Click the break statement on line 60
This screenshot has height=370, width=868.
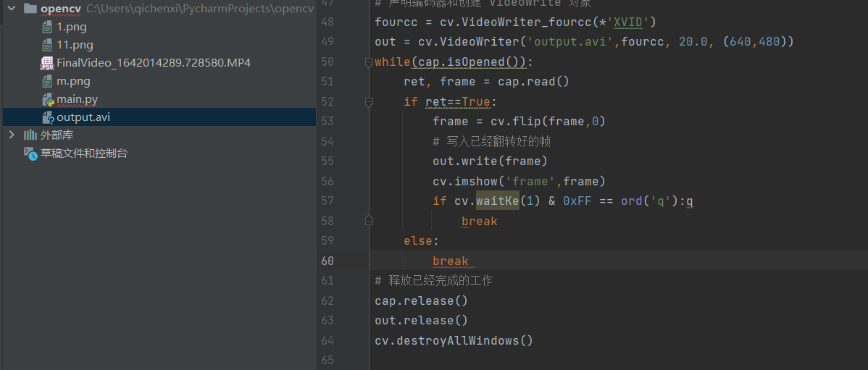(451, 261)
